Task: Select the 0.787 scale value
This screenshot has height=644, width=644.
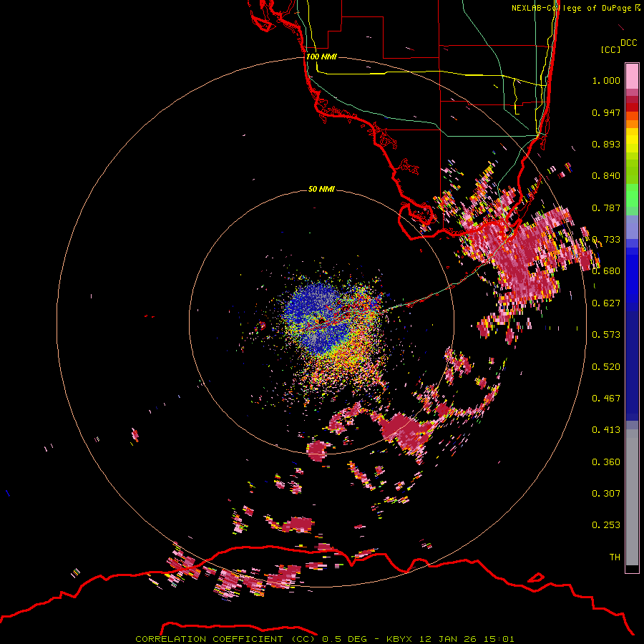Action: 606,208
